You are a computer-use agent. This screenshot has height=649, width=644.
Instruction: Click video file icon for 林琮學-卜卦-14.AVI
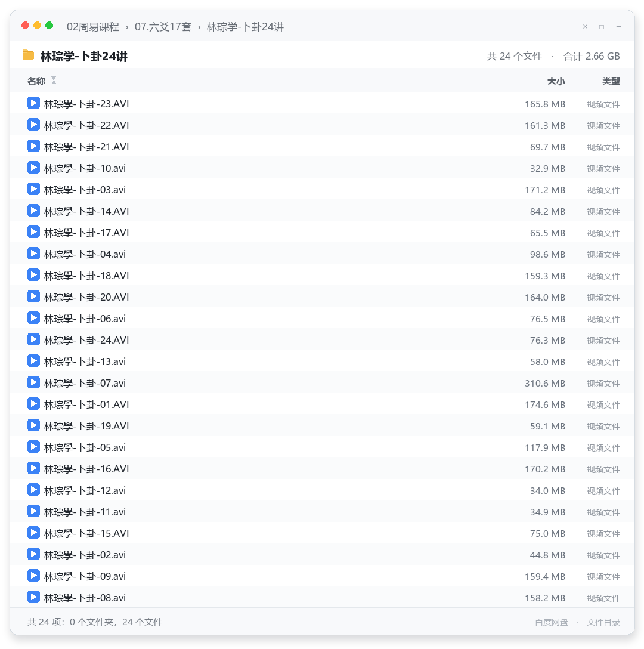point(33,211)
